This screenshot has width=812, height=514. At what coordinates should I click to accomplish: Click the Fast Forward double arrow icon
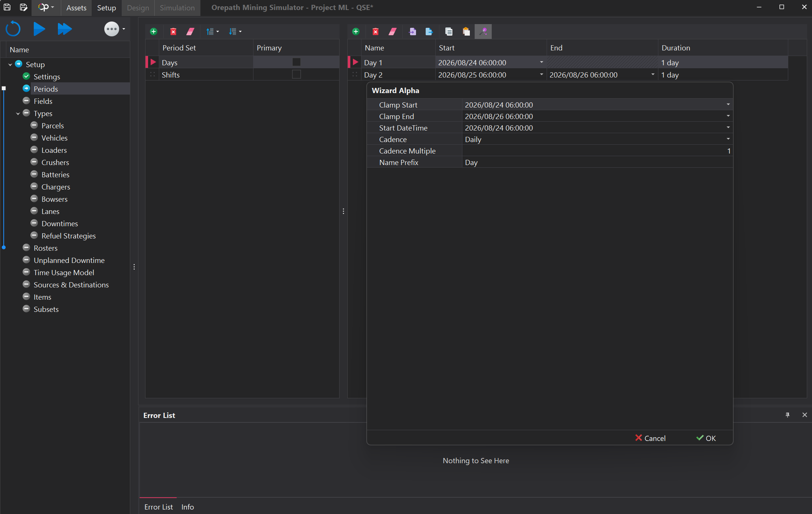click(65, 29)
